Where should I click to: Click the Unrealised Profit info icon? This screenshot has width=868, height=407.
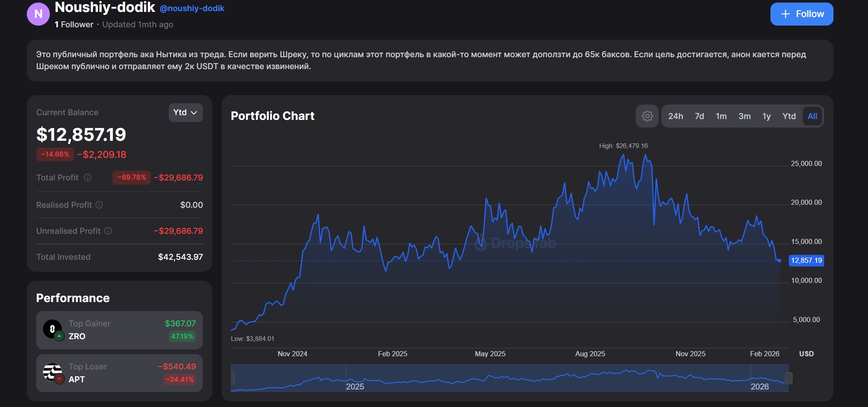pos(108,231)
